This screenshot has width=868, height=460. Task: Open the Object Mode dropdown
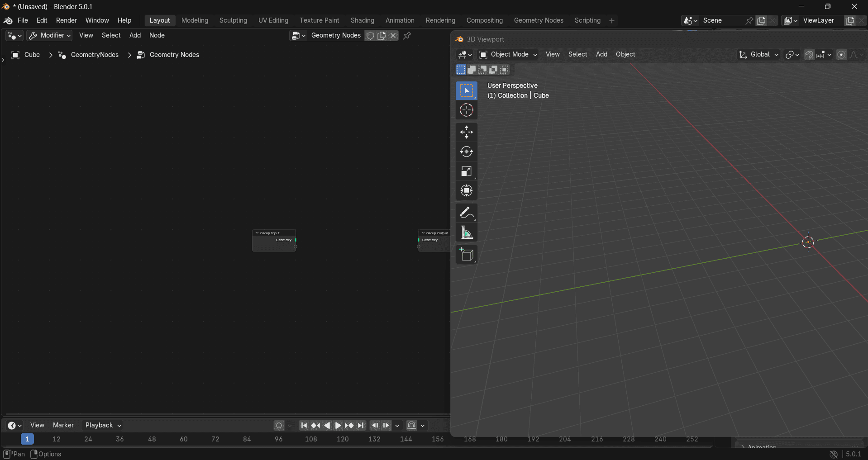click(x=508, y=55)
